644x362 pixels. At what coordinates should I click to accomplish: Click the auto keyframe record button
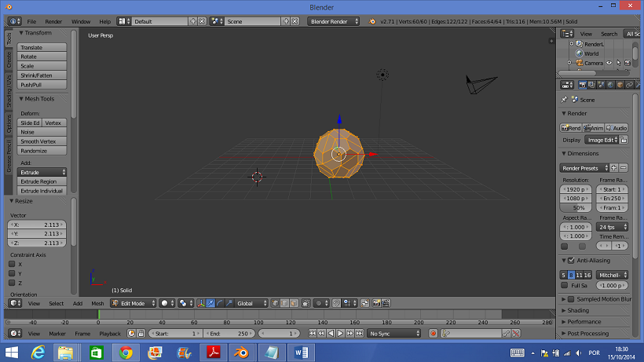tap(433, 334)
